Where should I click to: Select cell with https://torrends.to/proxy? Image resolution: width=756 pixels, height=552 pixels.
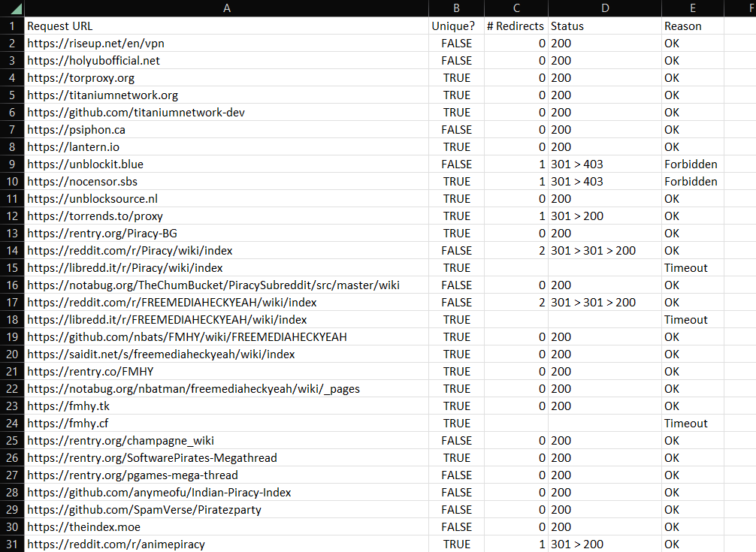coord(227,216)
